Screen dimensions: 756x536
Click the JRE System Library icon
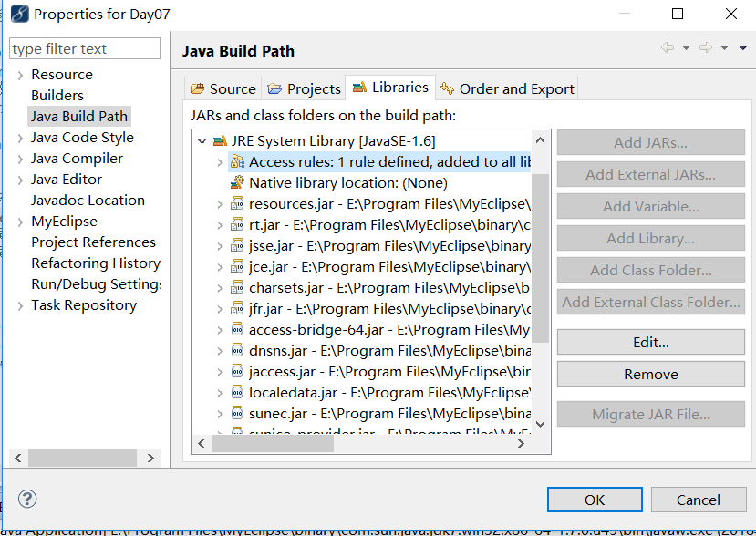(220, 141)
